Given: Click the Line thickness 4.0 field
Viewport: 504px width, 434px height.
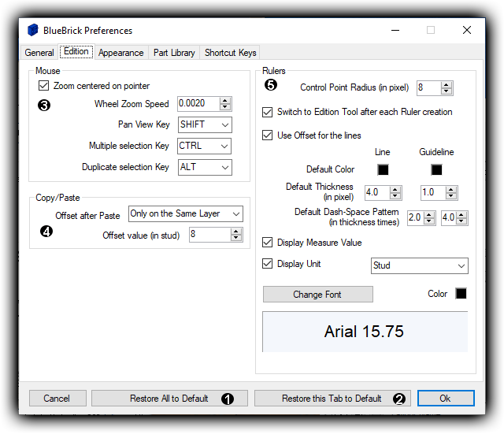Looking at the screenshot, I should click(377, 193).
